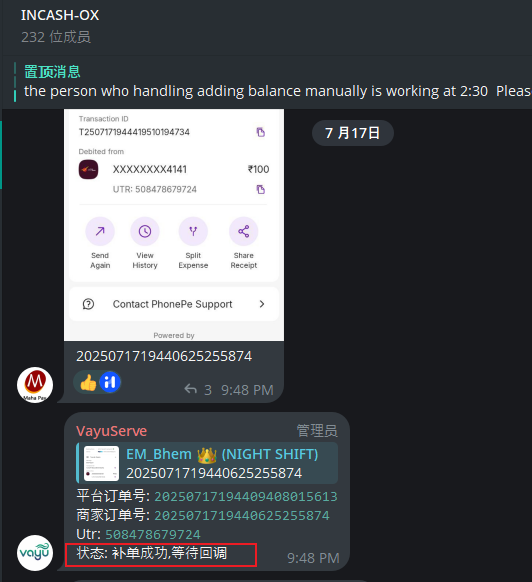Expand Contact PhonePe Support chevron

click(x=262, y=304)
